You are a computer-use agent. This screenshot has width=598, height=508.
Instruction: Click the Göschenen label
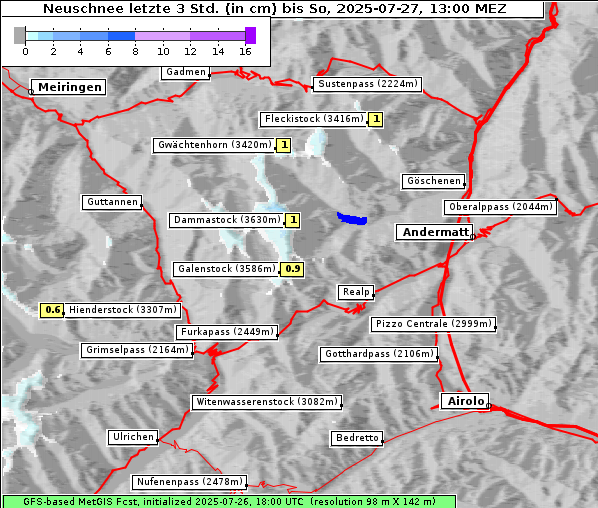[433, 181]
